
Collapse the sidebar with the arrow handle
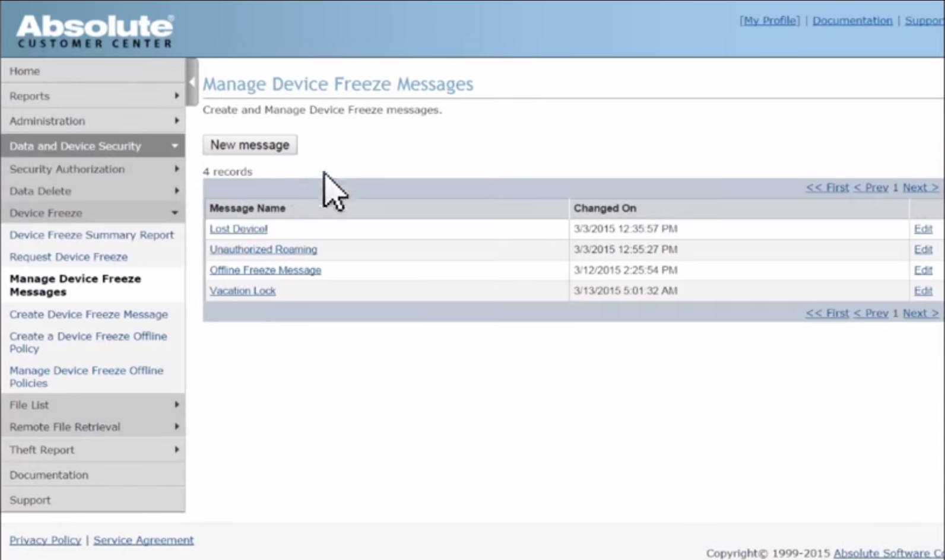(x=192, y=82)
